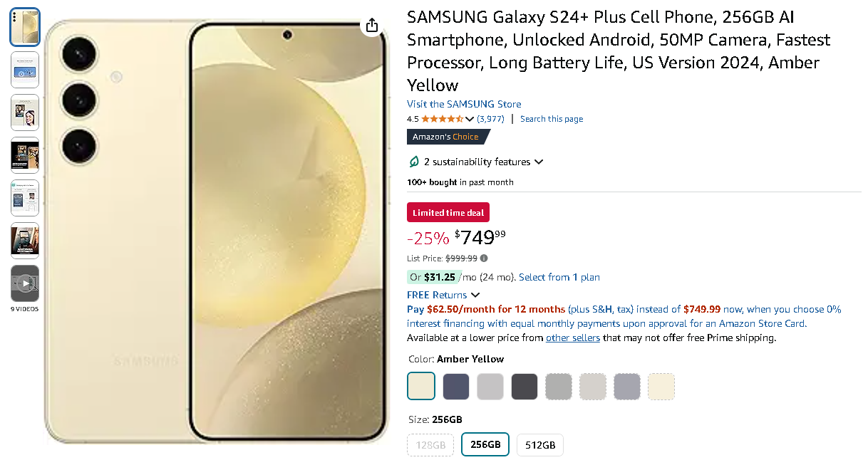Click the Amazon's Choice badge
868x460 pixels.
tap(448, 136)
